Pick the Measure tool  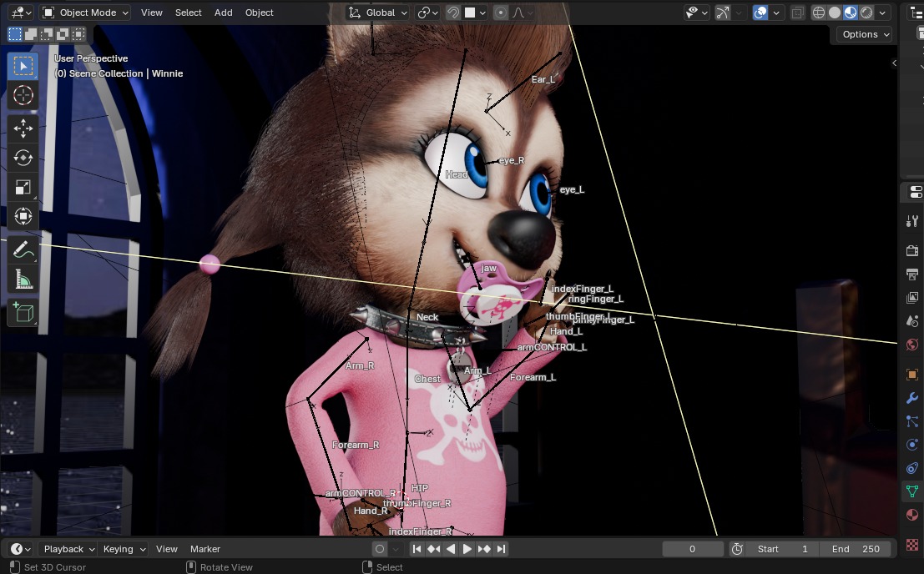click(23, 279)
